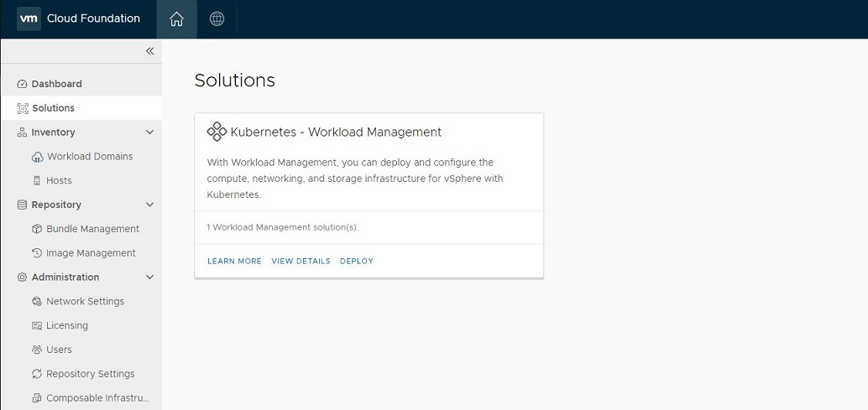Image resolution: width=868 pixels, height=410 pixels.
Task: Collapse the sidebar with double chevron
Action: click(x=149, y=51)
